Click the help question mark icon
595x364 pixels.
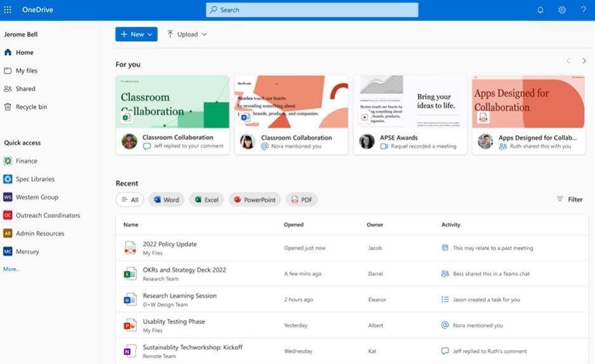[584, 10]
